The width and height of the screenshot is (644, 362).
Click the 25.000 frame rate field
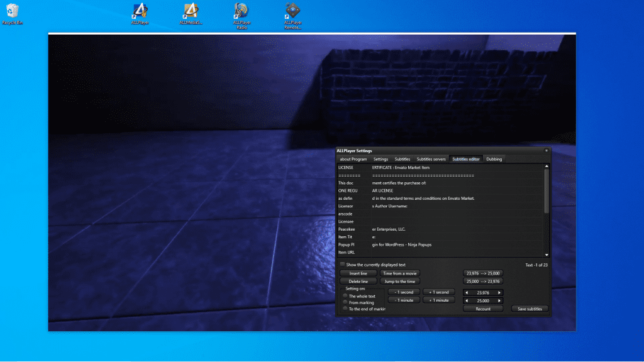click(x=483, y=301)
